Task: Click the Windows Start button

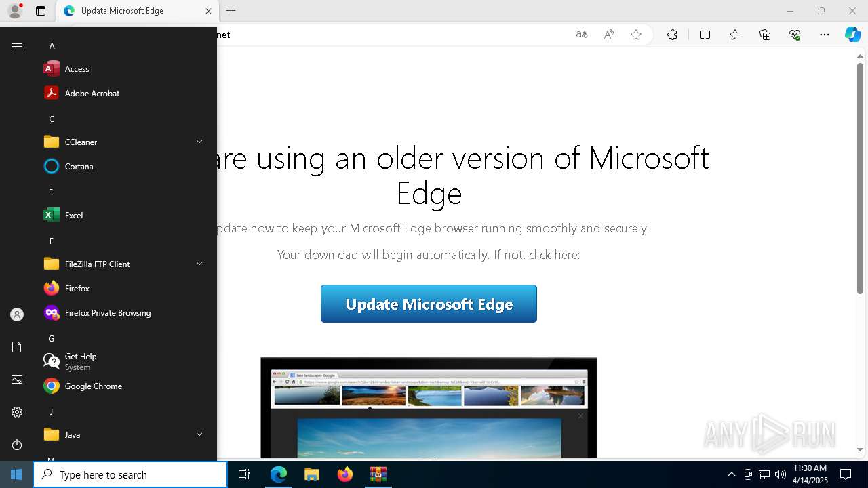Action: (x=16, y=474)
